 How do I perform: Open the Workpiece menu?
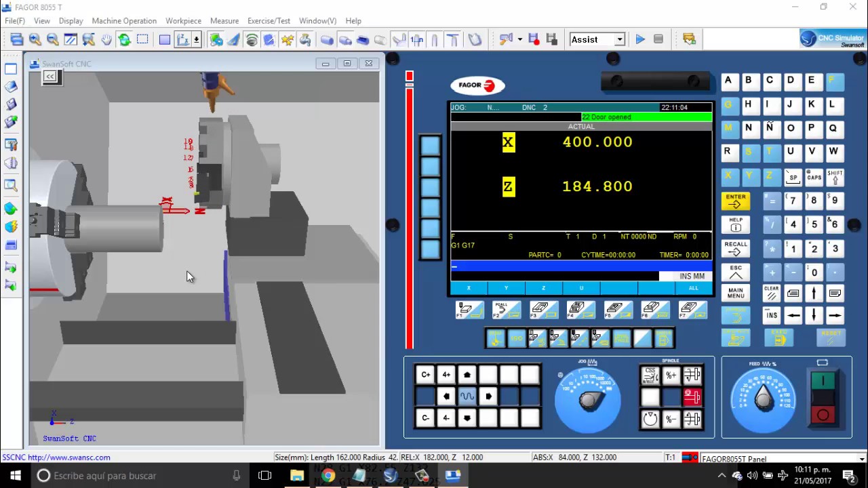[183, 21]
